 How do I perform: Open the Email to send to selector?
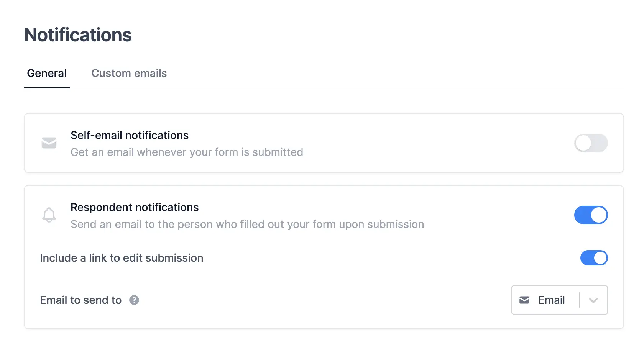pos(560,300)
